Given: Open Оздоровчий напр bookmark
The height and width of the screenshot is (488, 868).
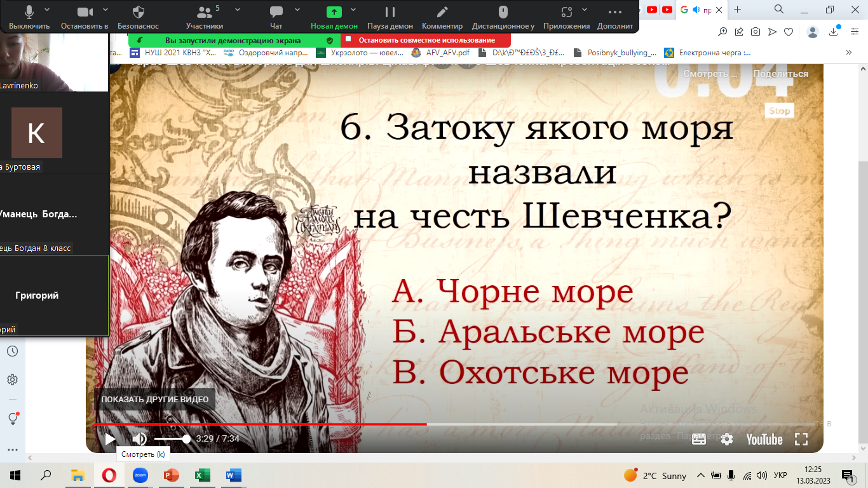Looking at the screenshot, I should (x=266, y=53).
